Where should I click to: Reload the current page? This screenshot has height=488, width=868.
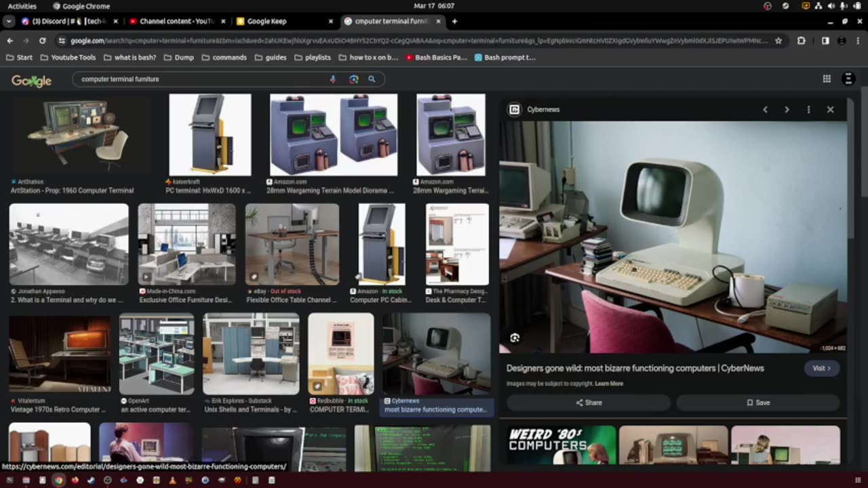pos(42,41)
